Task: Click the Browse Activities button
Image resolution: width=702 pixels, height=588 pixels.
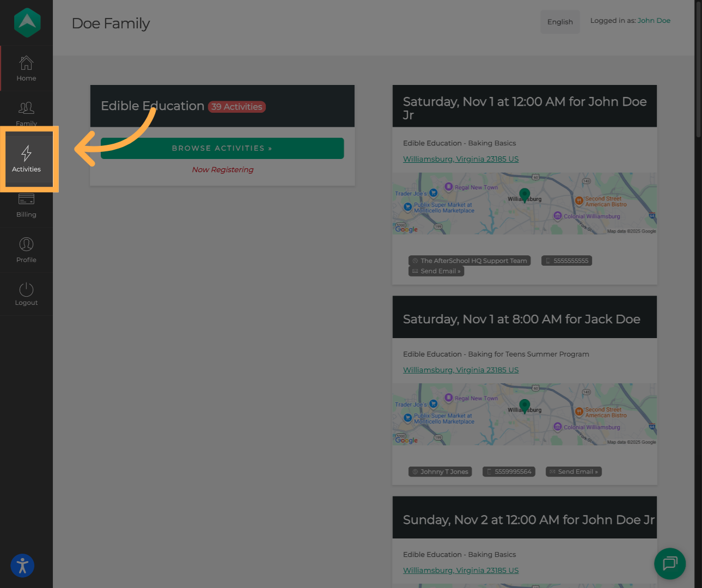Action: [x=222, y=148]
